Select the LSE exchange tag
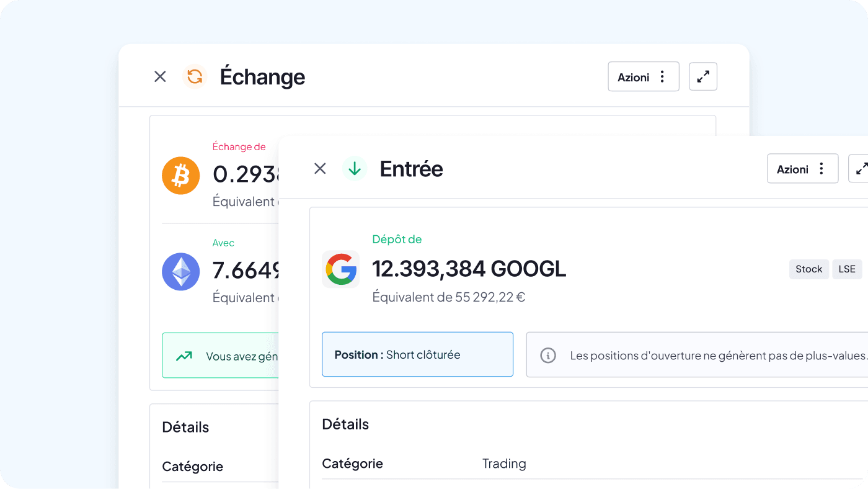This screenshot has width=868, height=489. click(x=847, y=269)
